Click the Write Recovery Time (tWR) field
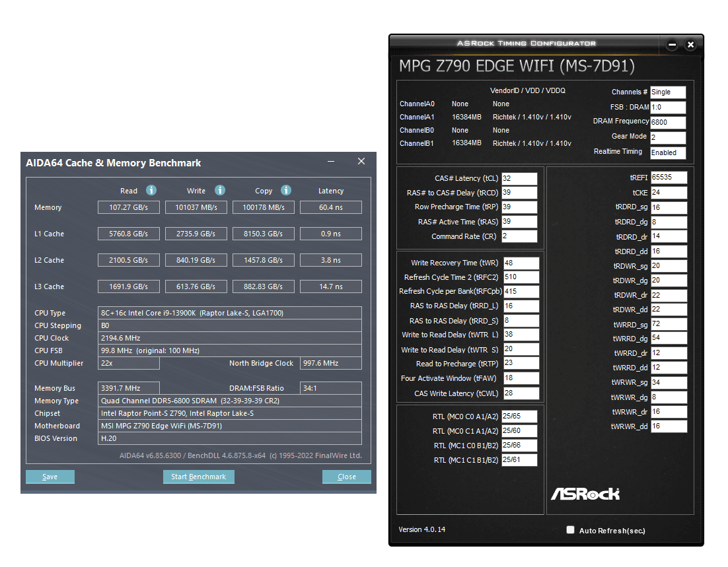 tap(521, 263)
